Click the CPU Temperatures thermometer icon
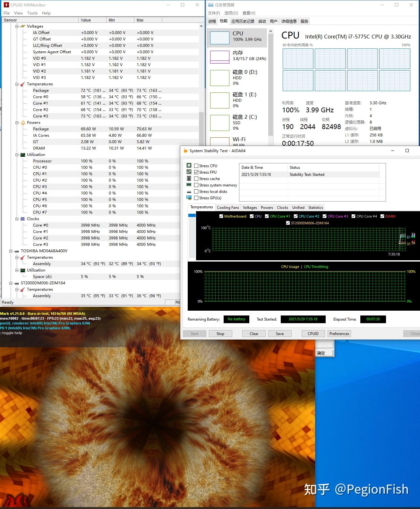Viewport: 420px width, 509px height. click(23, 84)
